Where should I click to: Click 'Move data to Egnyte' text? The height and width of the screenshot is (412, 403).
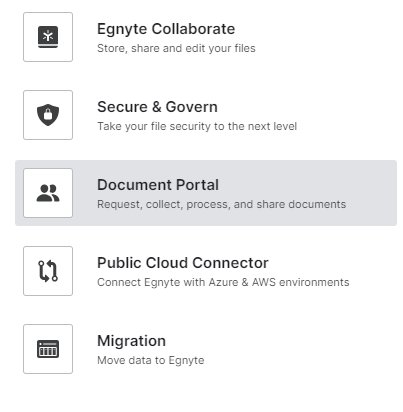[151, 360]
